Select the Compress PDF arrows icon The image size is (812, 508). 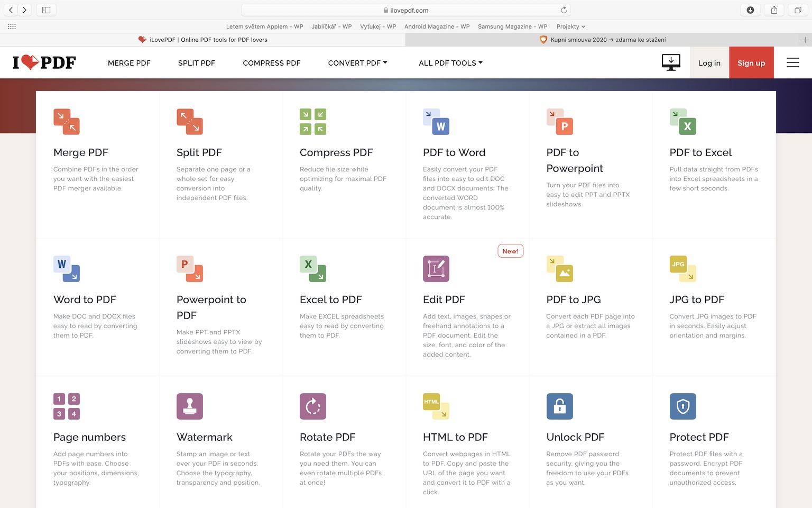click(313, 122)
